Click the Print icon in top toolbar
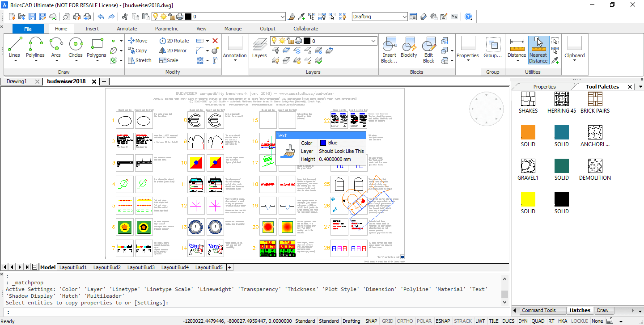This screenshot has height=325, width=644. point(76,17)
